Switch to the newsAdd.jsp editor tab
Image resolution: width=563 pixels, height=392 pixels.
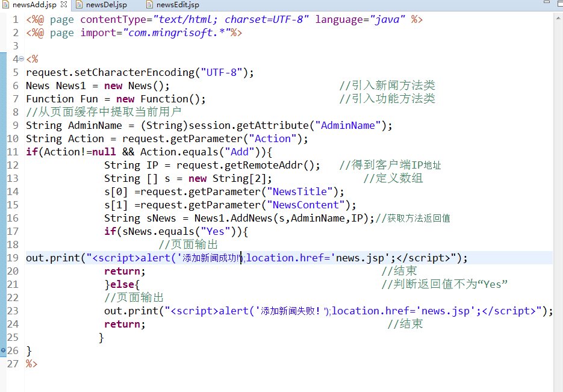[x=34, y=5]
